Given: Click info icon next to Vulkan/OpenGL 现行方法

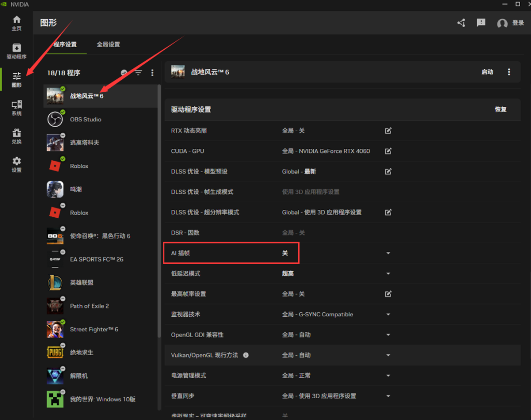Looking at the screenshot, I should point(246,355).
